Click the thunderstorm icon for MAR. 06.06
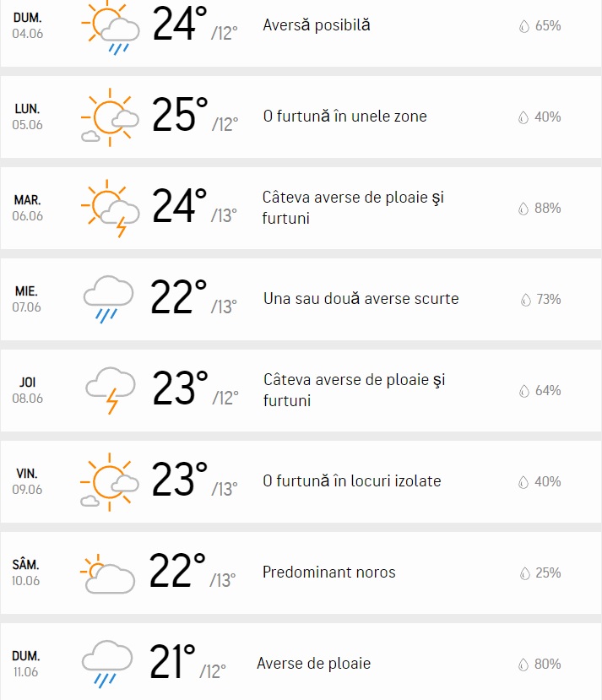The image size is (602, 700). click(x=108, y=208)
